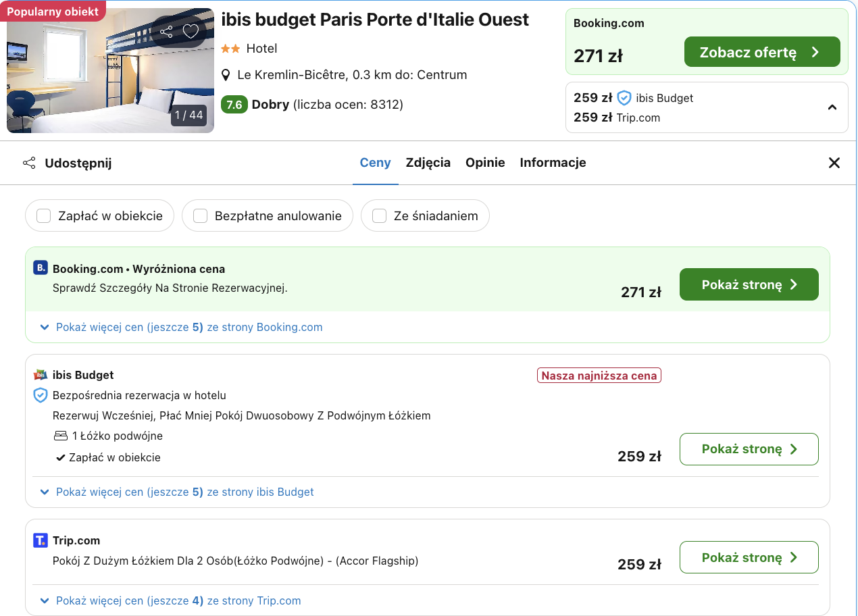Click the share icon on the hotel photo
The image size is (858, 616).
(x=166, y=31)
